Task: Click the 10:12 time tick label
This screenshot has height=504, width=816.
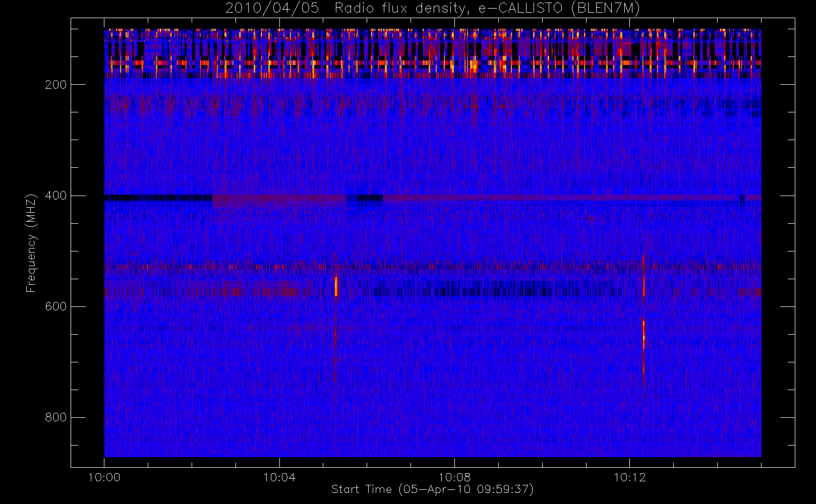Action: click(x=629, y=477)
